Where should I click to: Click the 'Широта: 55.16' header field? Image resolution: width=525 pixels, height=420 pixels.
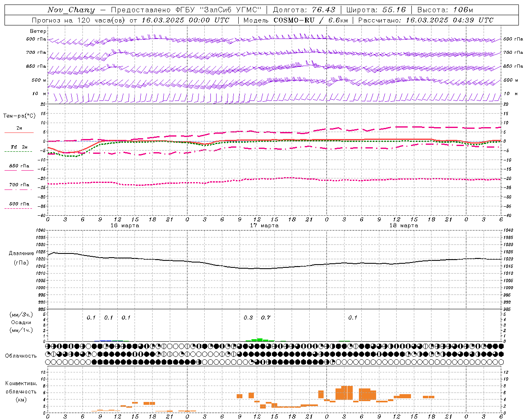(376, 10)
